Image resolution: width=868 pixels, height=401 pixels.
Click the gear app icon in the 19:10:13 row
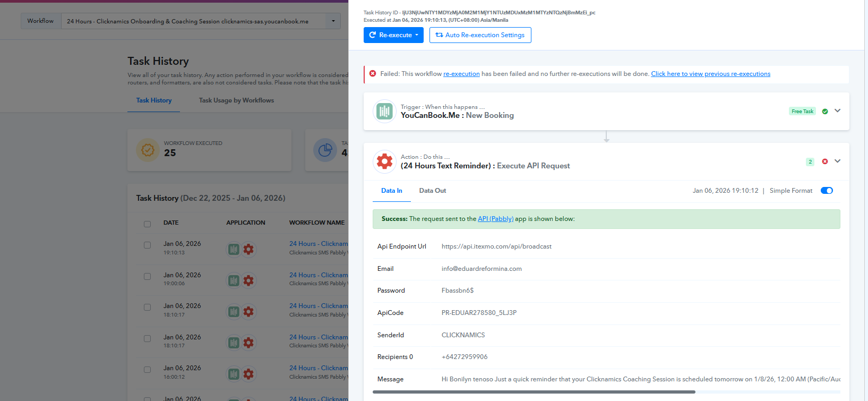click(x=248, y=249)
